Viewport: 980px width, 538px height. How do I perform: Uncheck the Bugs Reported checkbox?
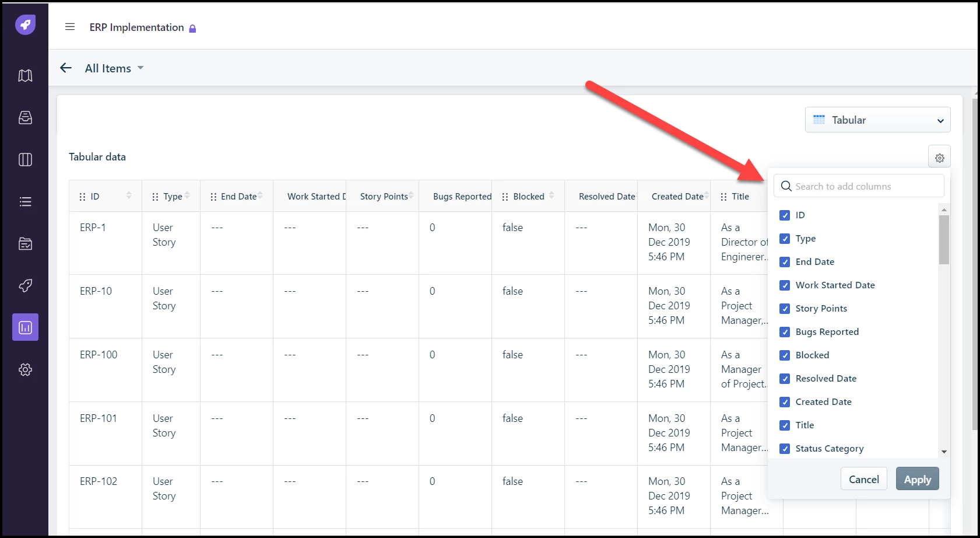point(785,332)
